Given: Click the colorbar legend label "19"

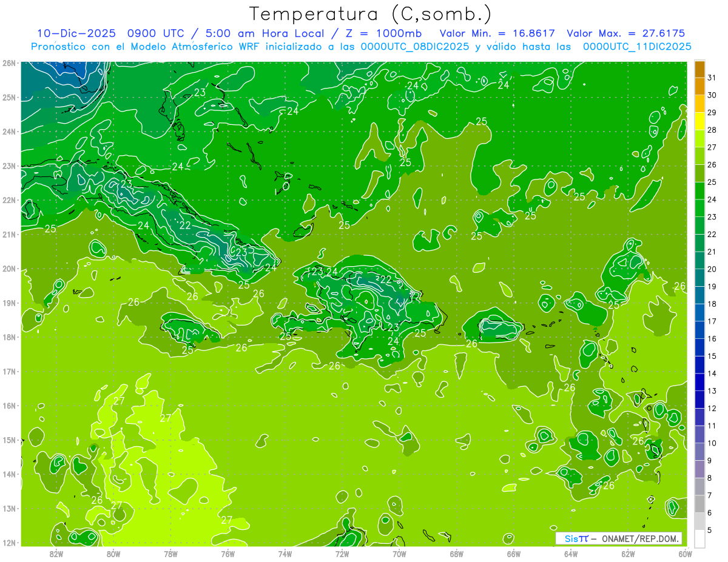Looking at the screenshot, I should point(712,287).
